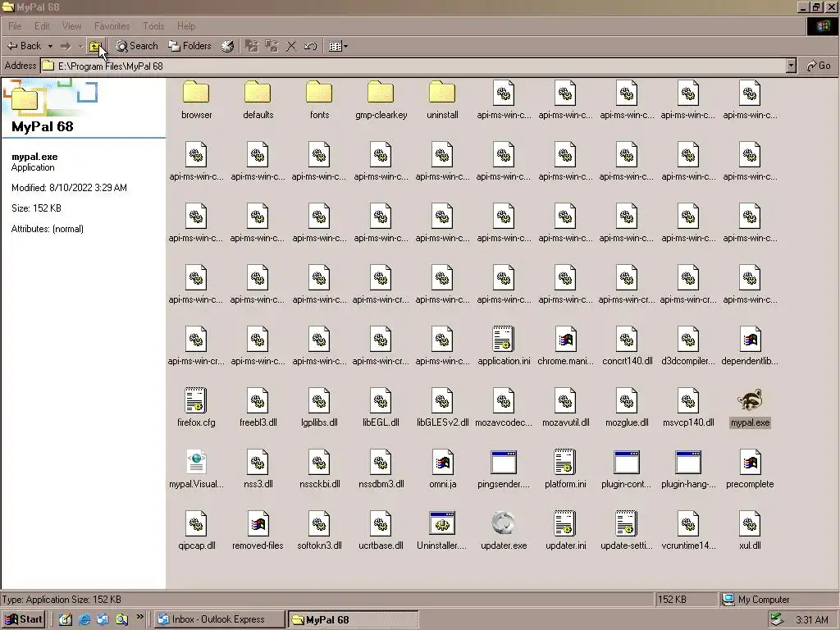The width and height of the screenshot is (840, 630).
Task: Click the 3:31 AM taskbar clock
Action: 811,620
